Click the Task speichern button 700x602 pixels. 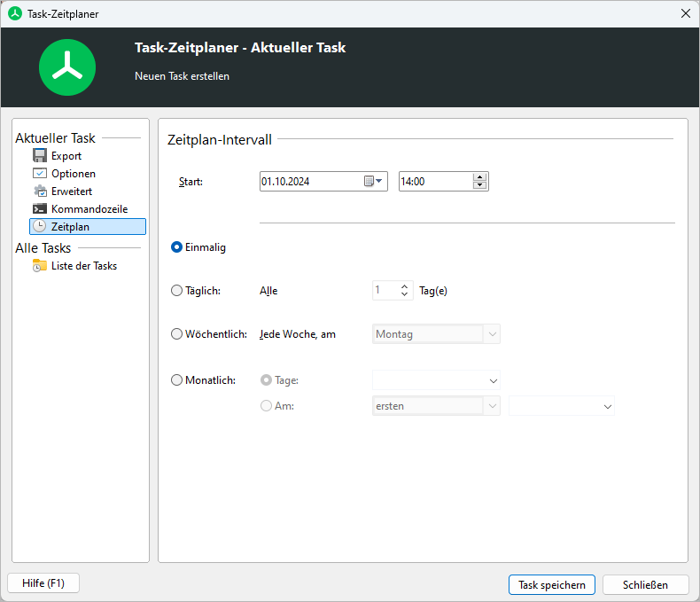click(x=552, y=585)
